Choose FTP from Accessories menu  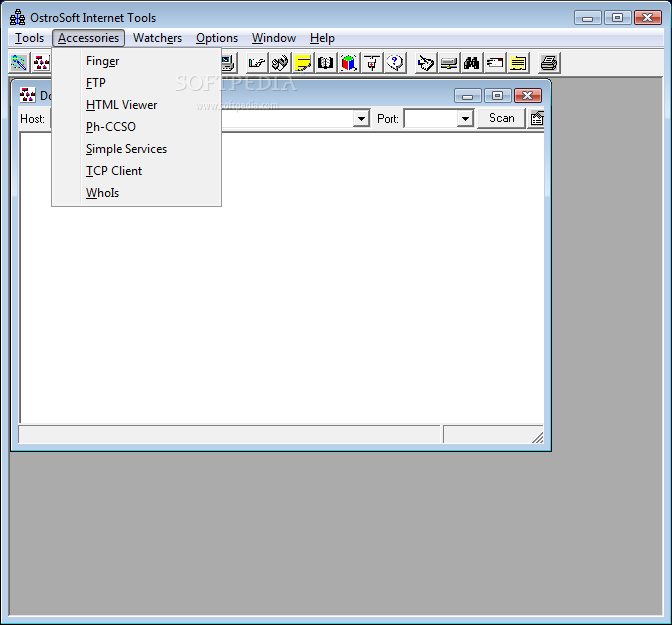click(136, 83)
